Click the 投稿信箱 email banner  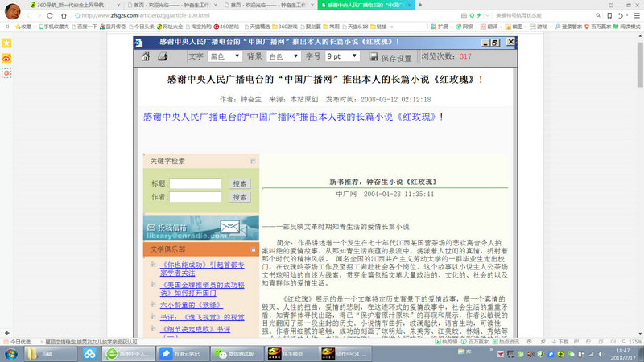[x=201, y=228]
